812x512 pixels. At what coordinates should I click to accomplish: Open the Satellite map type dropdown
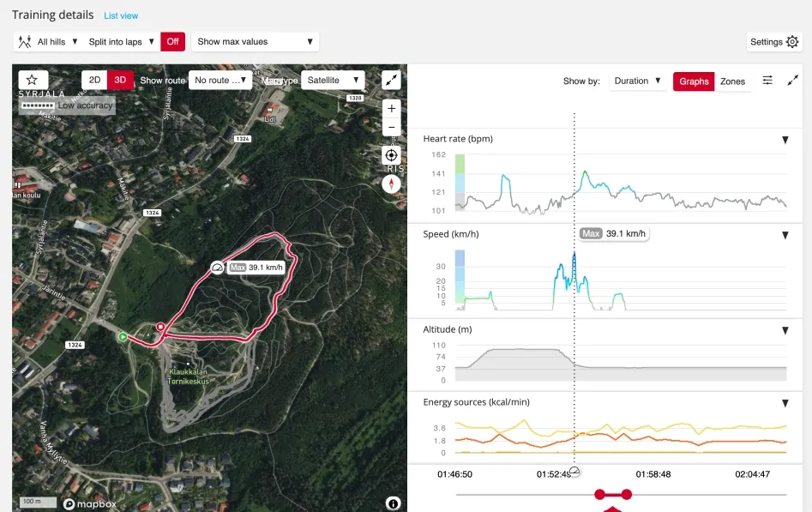pos(333,81)
